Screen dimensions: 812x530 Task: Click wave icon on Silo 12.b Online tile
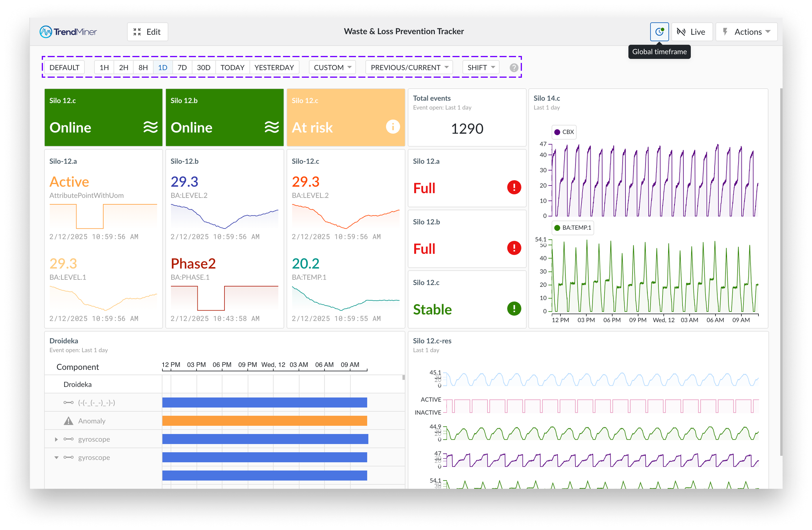tap(272, 127)
